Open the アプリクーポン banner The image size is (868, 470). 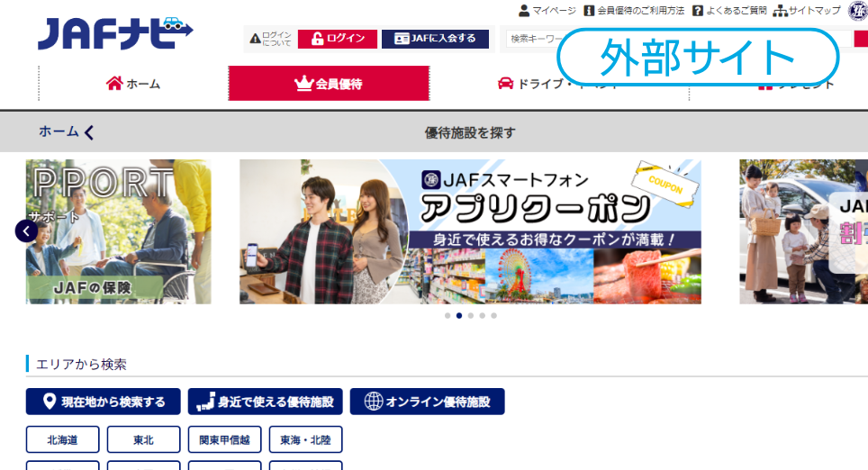(470, 231)
